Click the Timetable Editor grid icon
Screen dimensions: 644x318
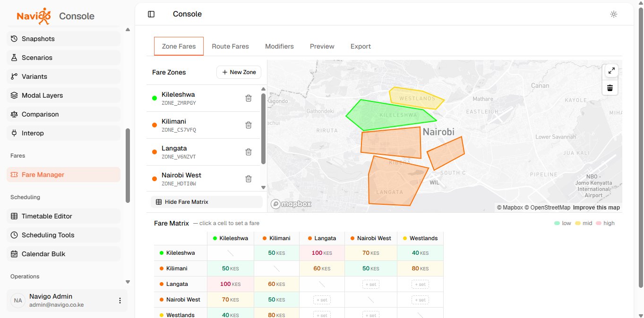click(14, 216)
